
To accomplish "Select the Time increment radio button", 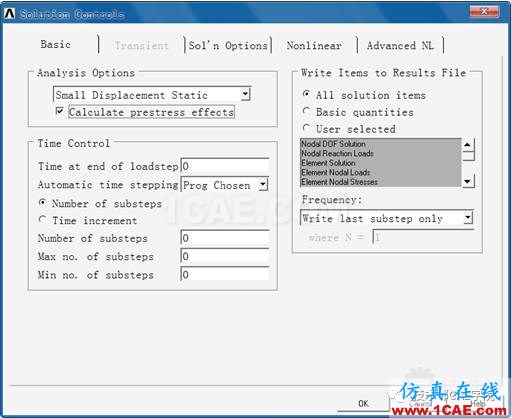I will [42, 219].
